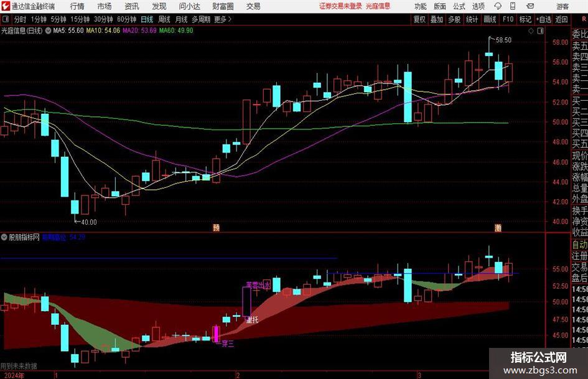Toggle the side panel icon above the main chart

tap(540, 31)
